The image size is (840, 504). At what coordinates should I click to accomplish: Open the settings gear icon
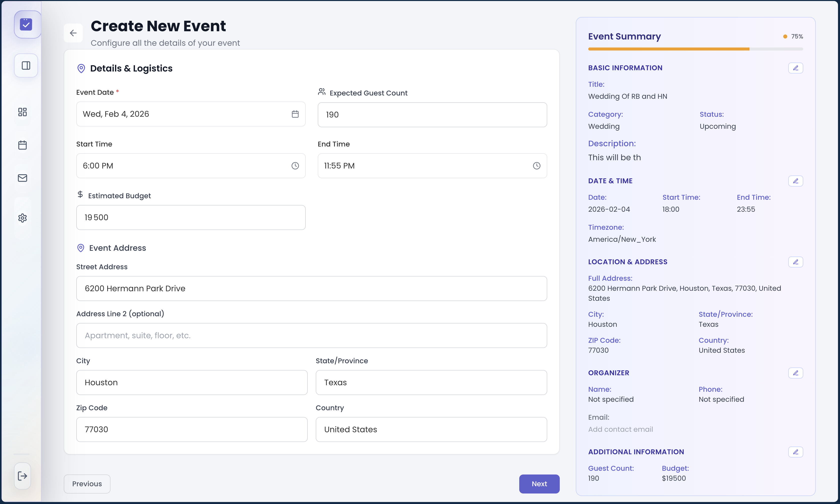22,218
